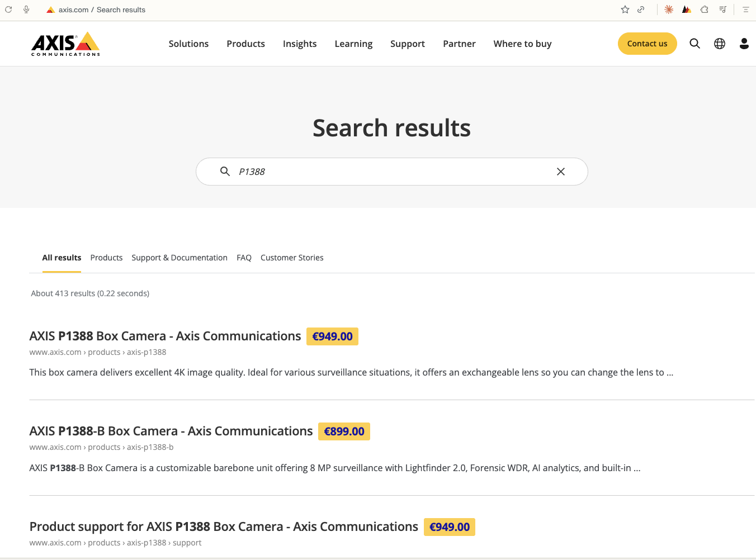Click the €949.00 badge beside Product support
Viewport: 756px width, 560px height.
[x=450, y=527]
